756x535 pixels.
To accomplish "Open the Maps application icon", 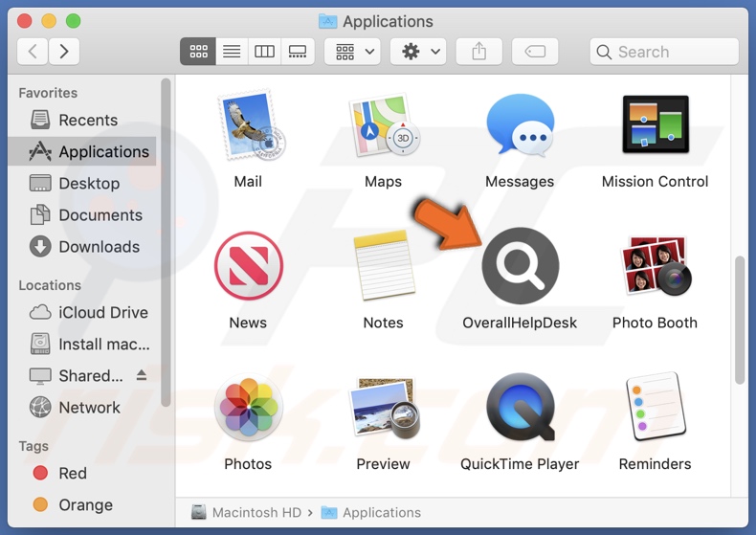I will pyautogui.click(x=385, y=126).
